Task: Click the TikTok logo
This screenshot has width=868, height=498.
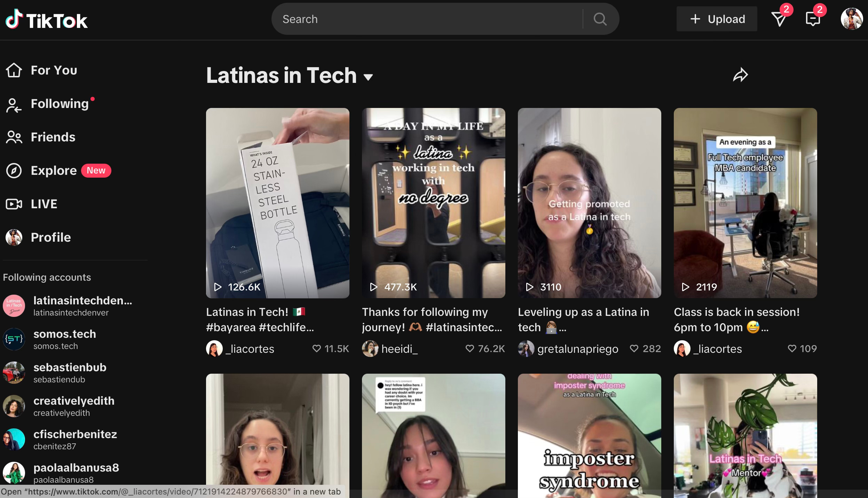Action: point(46,20)
